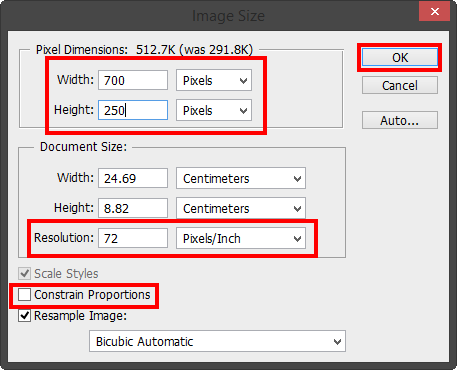The width and height of the screenshot is (457, 370).
Task: Close the Image Size dialog
Action: click(435, 12)
